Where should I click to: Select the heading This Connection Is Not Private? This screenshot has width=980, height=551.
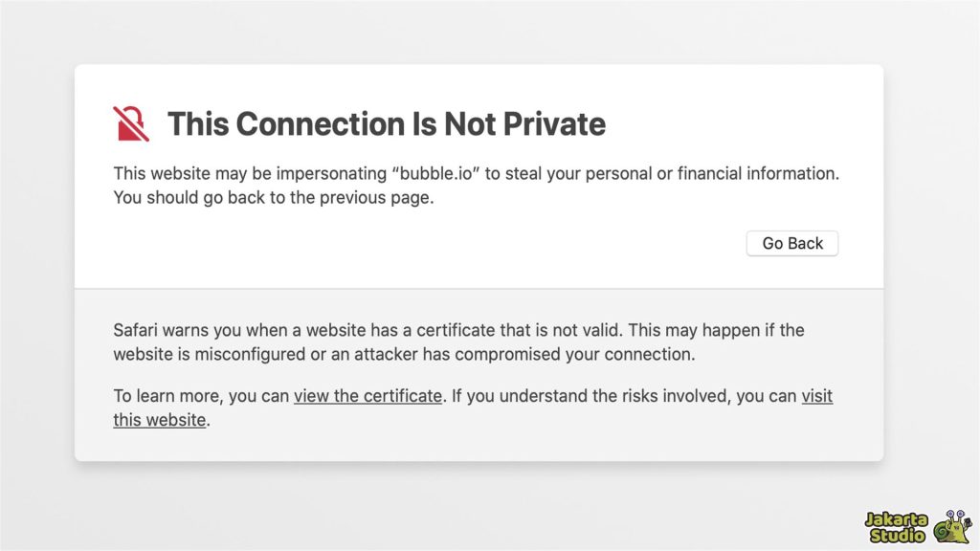(x=387, y=124)
